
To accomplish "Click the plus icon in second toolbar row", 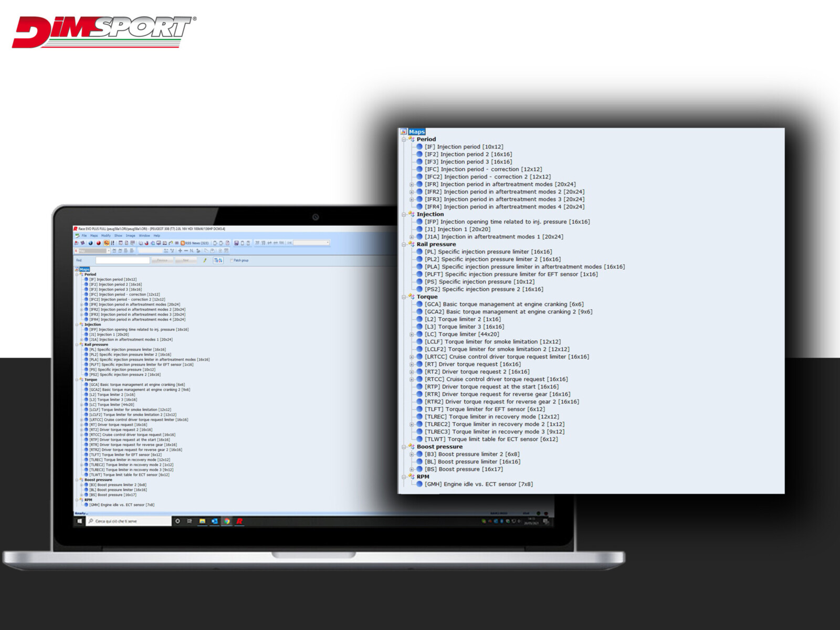I will click(x=180, y=251).
